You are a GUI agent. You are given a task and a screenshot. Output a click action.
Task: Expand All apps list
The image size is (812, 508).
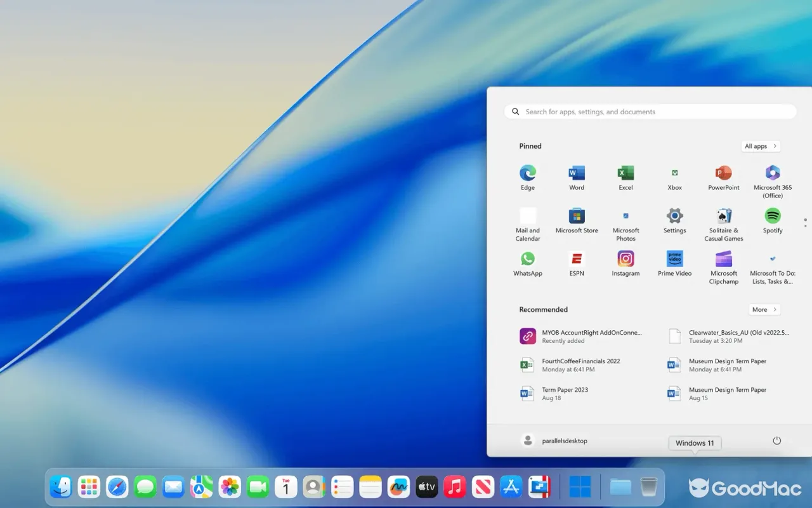pyautogui.click(x=761, y=146)
